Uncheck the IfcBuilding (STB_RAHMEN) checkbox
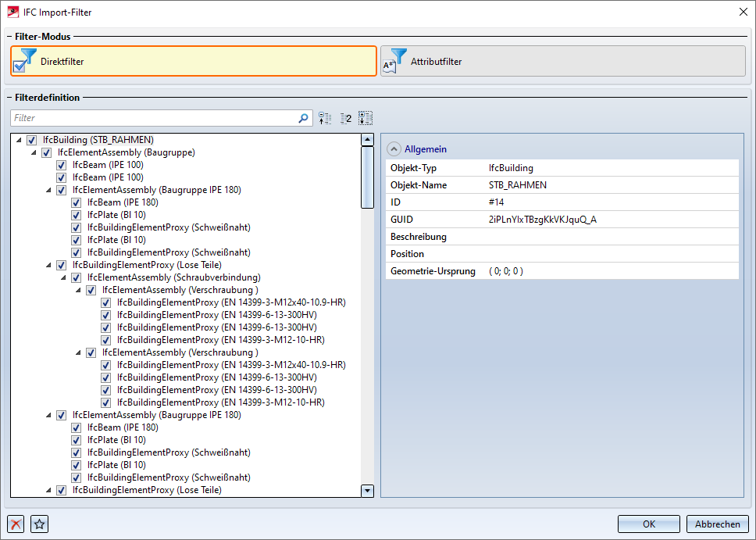 32,140
